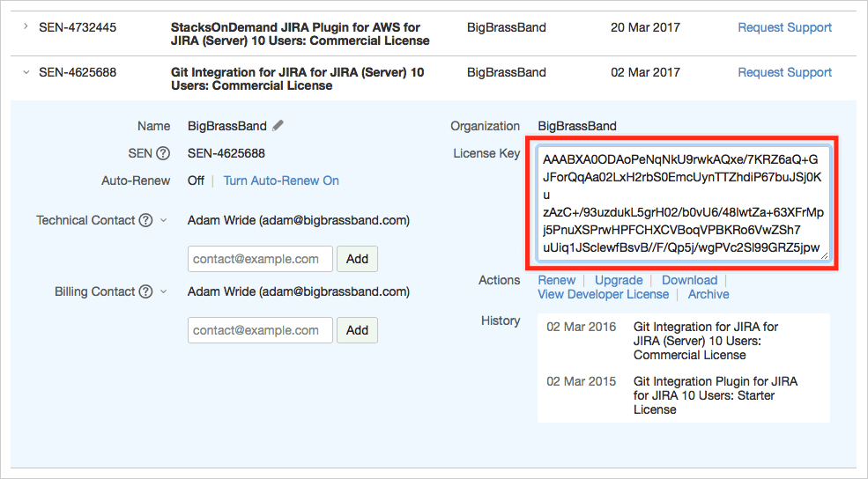
Task: Expand the SEN-4732445 license row
Action: [26, 27]
